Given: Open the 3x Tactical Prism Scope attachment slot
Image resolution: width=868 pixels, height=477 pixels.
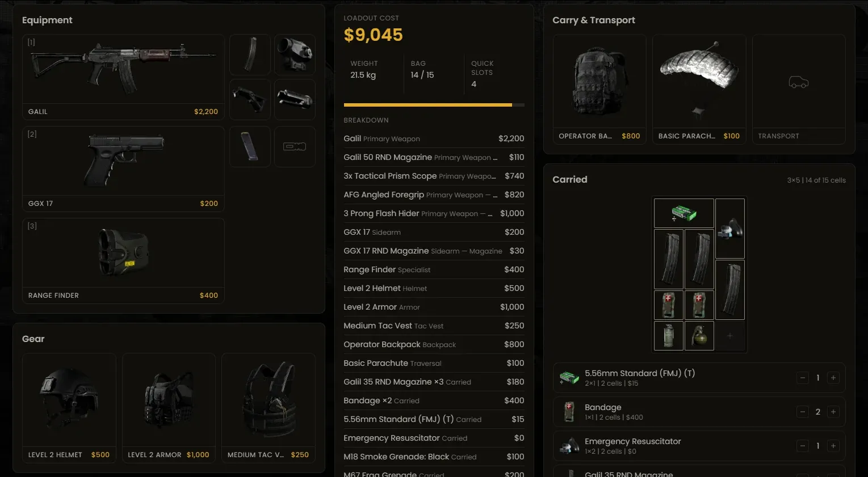Looking at the screenshot, I should [x=295, y=54].
